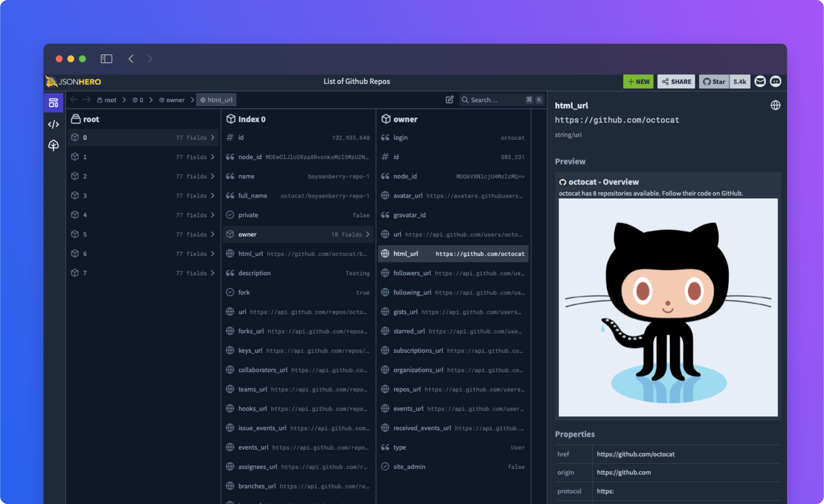
Task: Select gravatar_id row in owner
Action: click(x=453, y=215)
